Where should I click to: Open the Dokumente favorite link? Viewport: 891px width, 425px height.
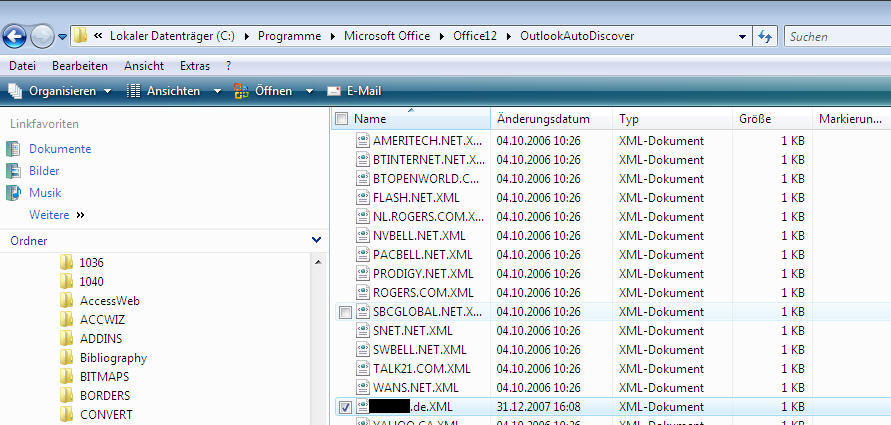coord(60,149)
